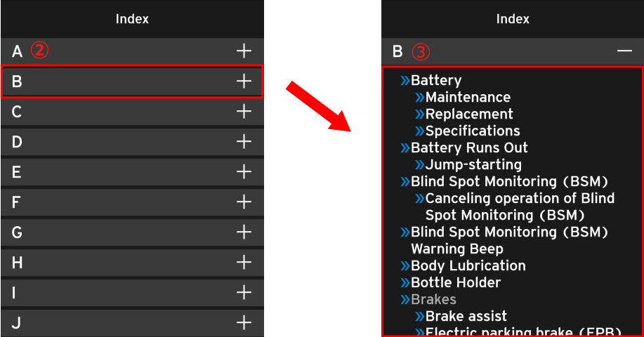Open battery Specifications link

472,131
